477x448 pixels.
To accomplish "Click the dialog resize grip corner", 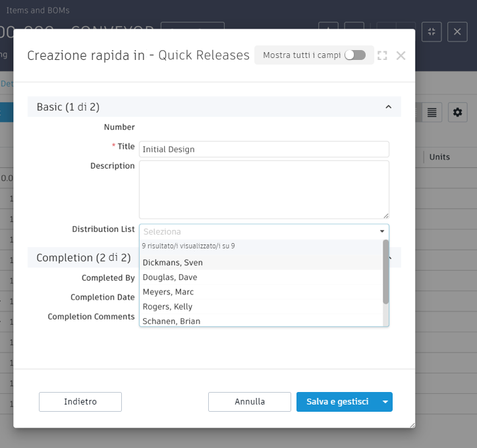I will (412, 425).
